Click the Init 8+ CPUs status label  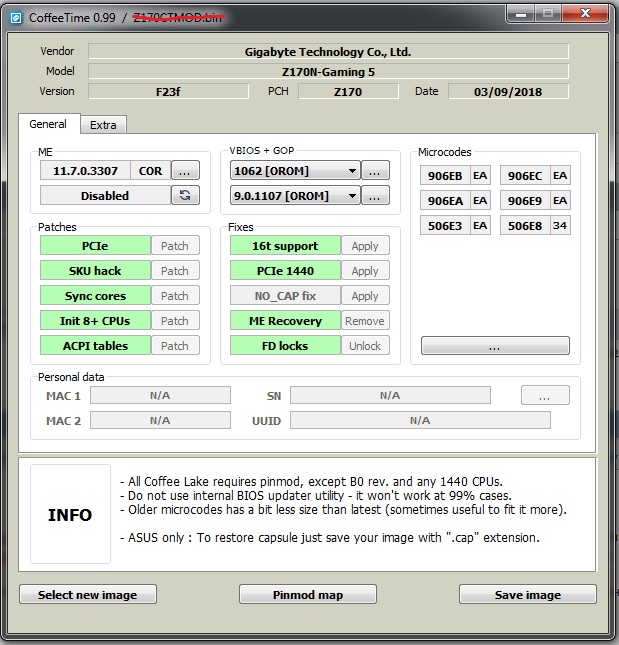(95, 320)
